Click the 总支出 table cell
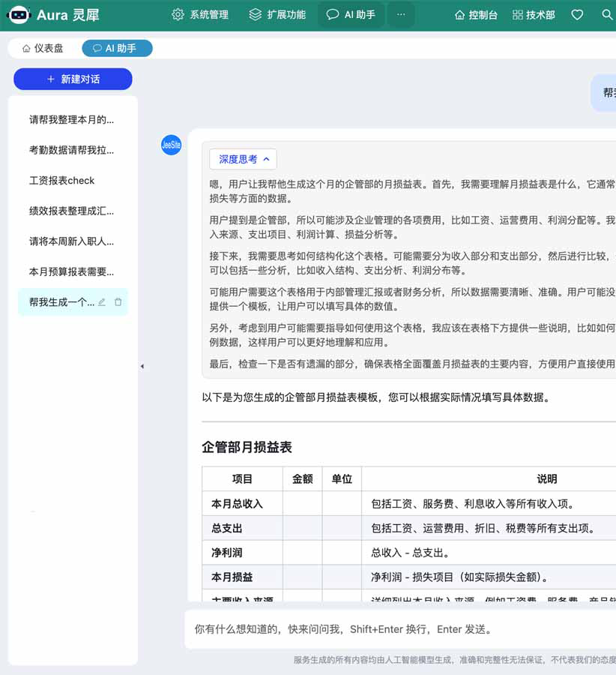The image size is (616, 675). (x=242, y=528)
